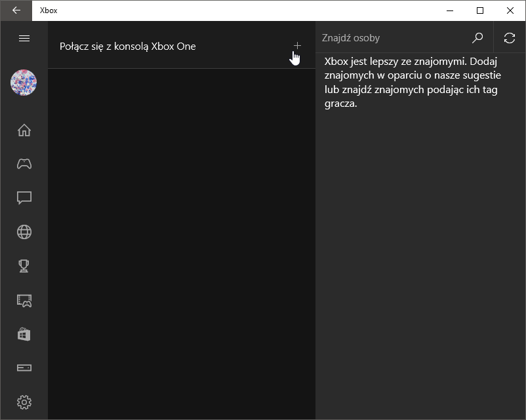Minimize the Xbox window
Screen dimensions: 526x420
450,10
